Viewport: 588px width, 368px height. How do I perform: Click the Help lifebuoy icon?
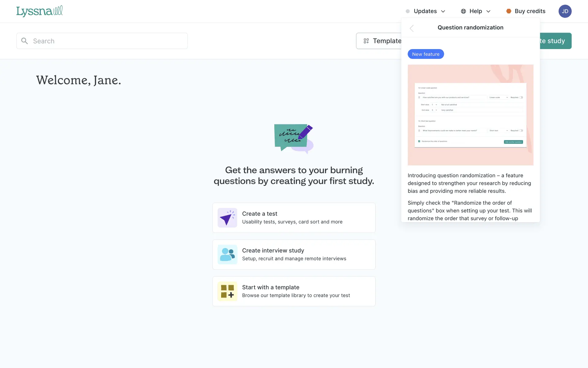[463, 11]
